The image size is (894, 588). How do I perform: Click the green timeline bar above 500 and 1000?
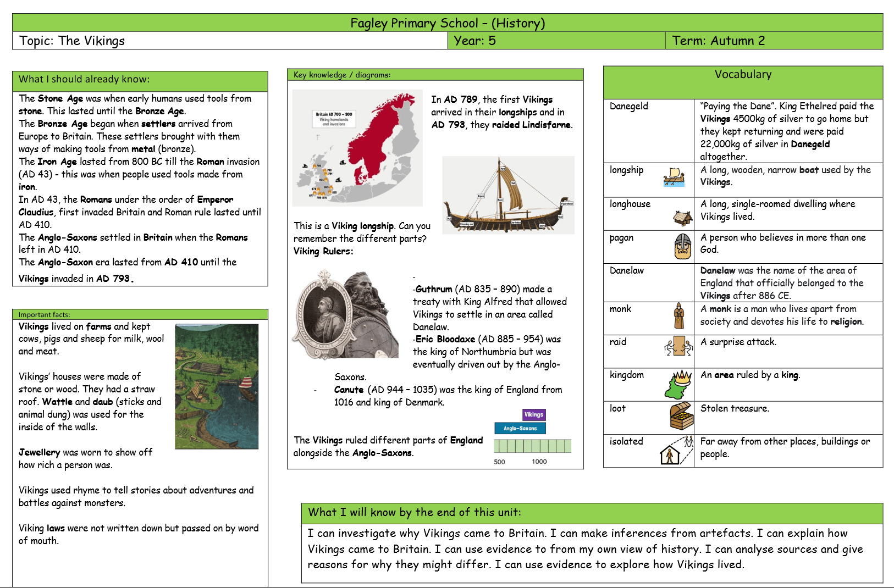point(533,446)
